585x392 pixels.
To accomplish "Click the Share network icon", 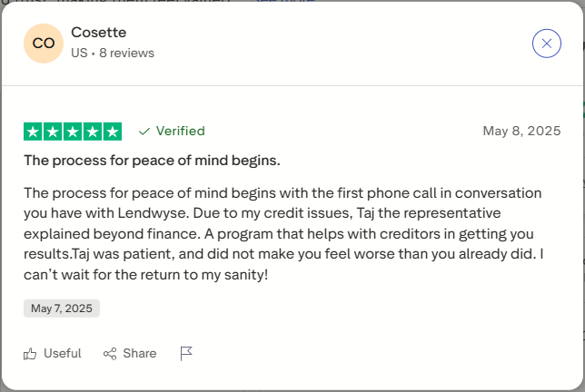I will click(x=110, y=353).
